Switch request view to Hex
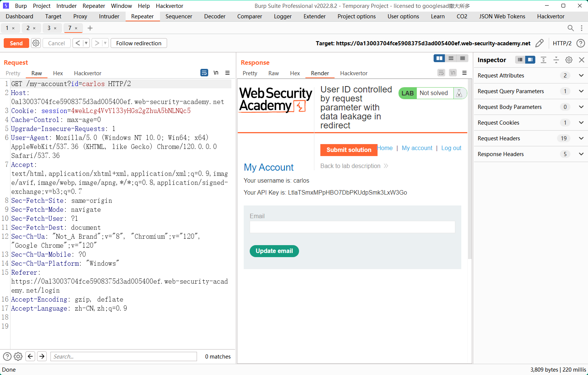 tap(58, 73)
